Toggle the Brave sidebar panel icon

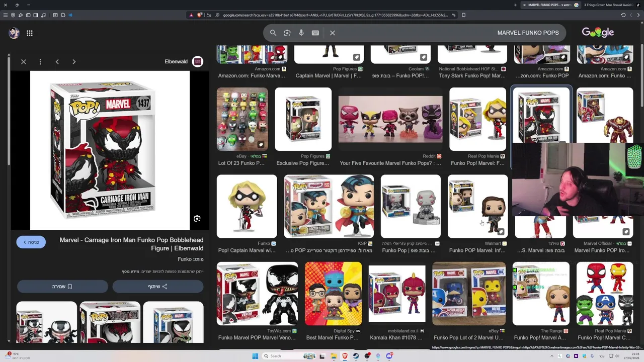point(36,15)
